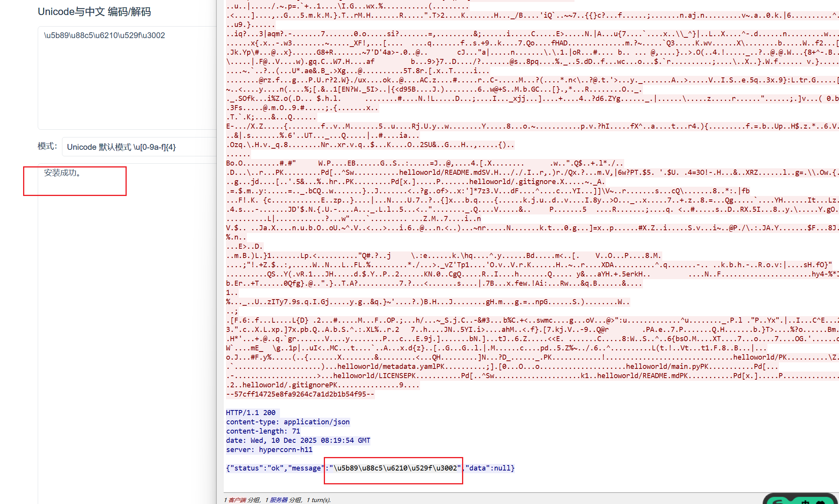Click the Sogou toolbar icon right of 中
Screen dimensions: 839x504
coord(821,502)
